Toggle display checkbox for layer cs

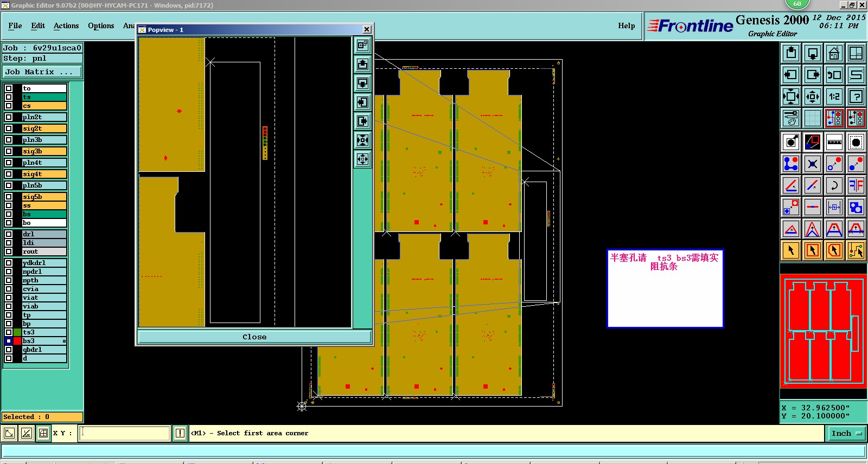click(x=9, y=106)
